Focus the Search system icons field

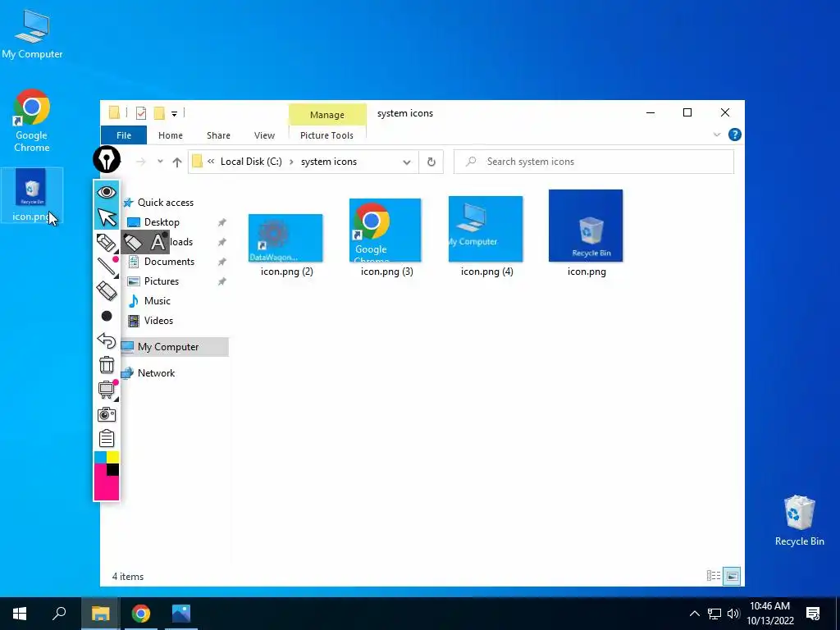pyautogui.click(x=594, y=162)
